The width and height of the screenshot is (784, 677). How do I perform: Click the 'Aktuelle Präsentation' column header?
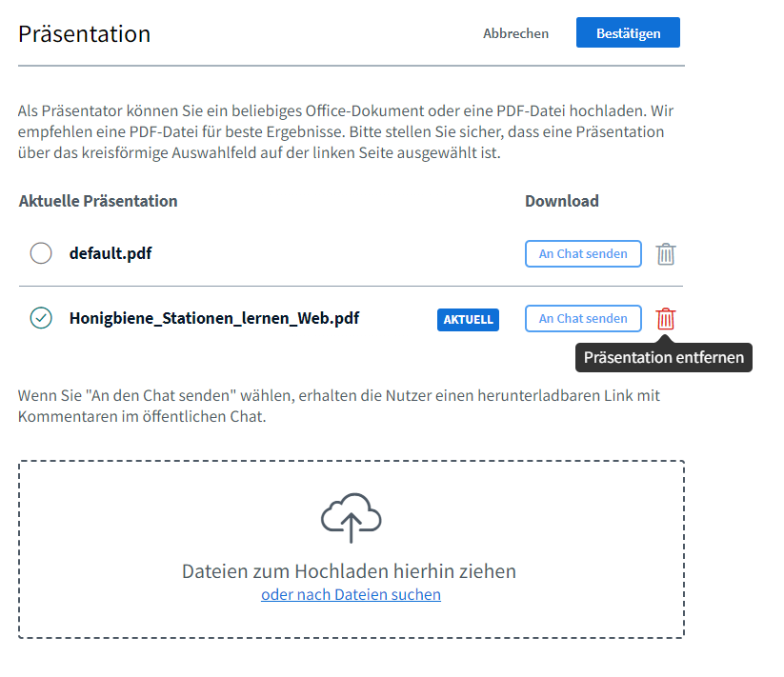(98, 201)
